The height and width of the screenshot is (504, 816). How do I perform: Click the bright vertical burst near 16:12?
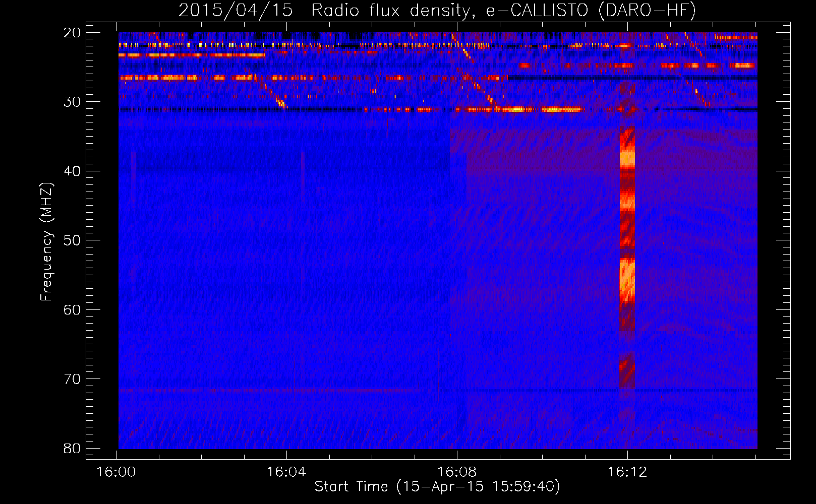(627, 257)
